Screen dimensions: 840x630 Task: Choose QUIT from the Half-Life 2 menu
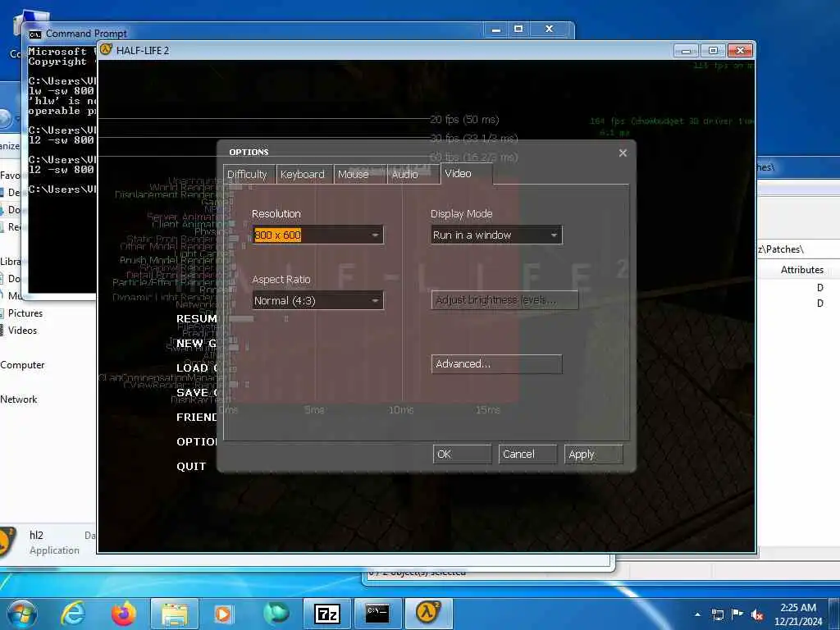coord(191,466)
